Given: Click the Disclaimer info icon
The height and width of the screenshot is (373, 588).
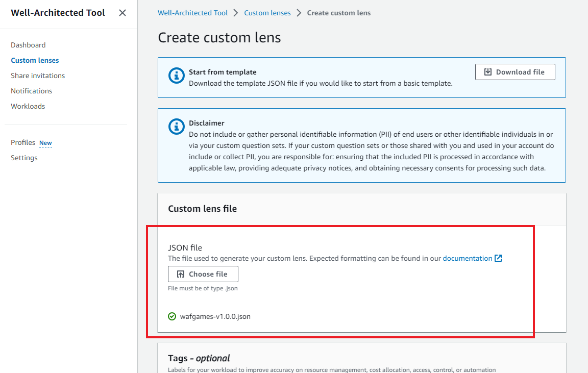Looking at the screenshot, I should click(x=177, y=127).
